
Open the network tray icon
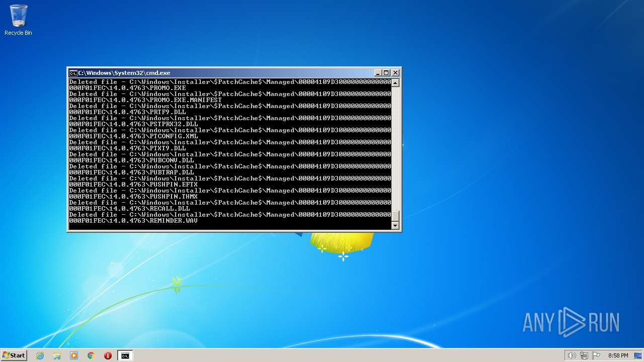[584, 355]
